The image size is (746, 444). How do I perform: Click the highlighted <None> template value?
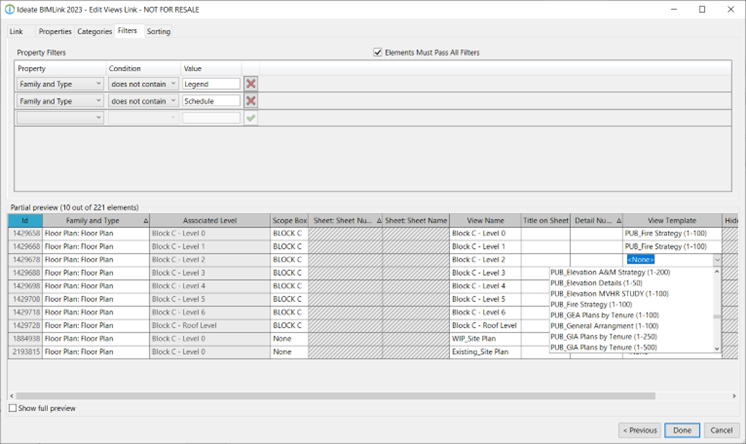pos(641,259)
